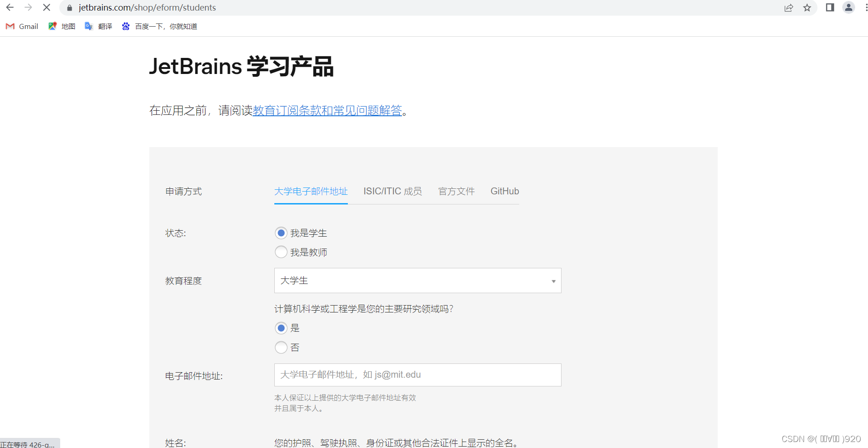Screen dimensions: 868x448
Task: Click the browser forward arrow
Action: (28, 7)
